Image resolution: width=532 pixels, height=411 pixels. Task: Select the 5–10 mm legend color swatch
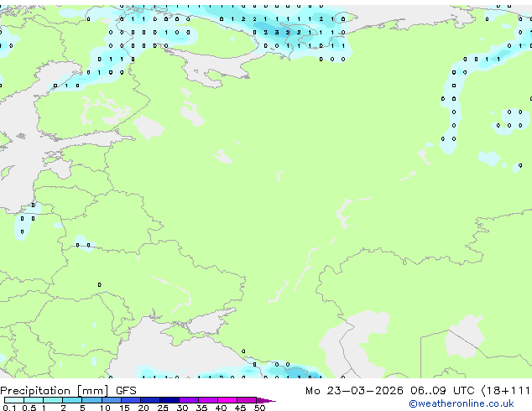91,400
